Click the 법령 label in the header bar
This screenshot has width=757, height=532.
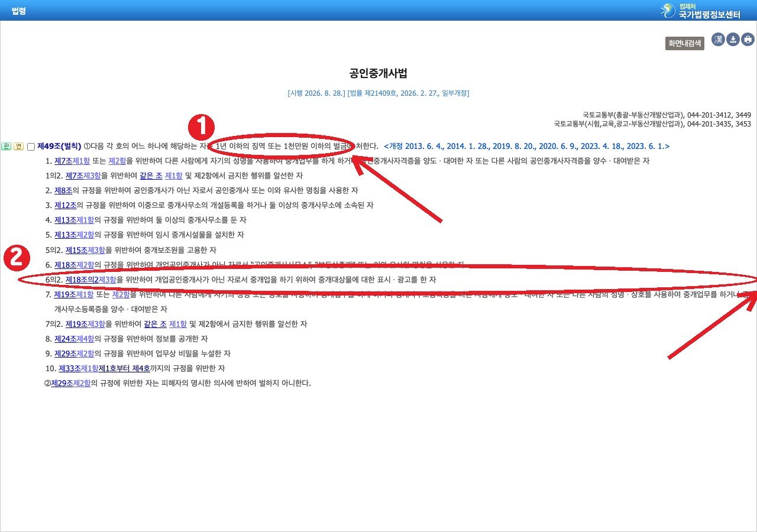[x=19, y=11]
